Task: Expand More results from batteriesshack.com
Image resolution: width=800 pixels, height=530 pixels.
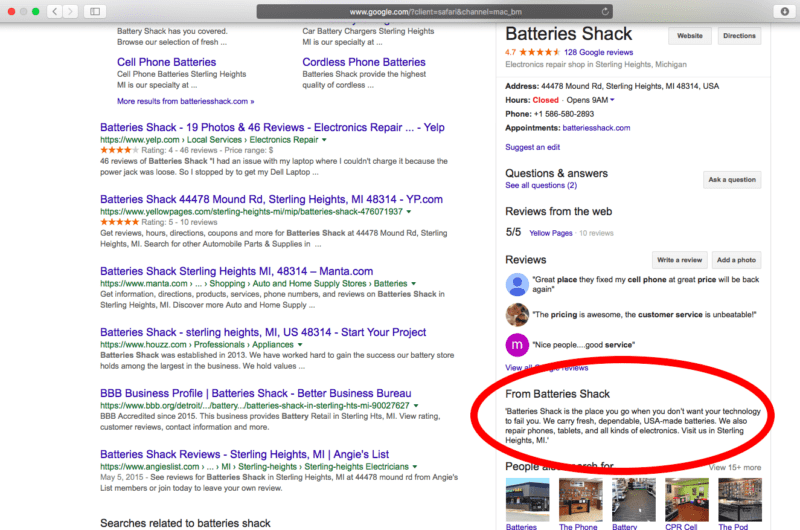Action: 185,101
